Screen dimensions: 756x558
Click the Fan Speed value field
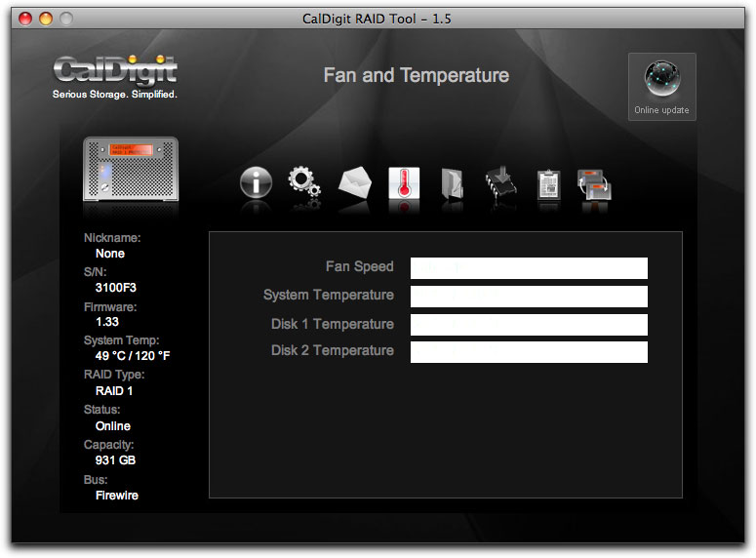point(529,268)
